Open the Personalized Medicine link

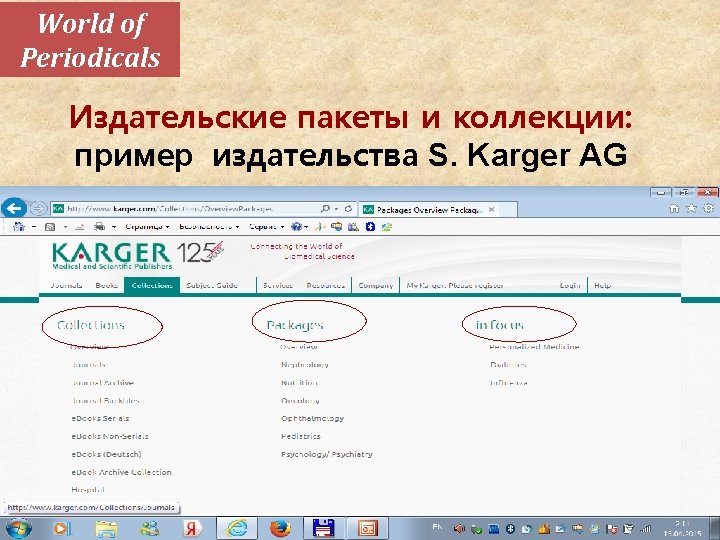click(x=534, y=347)
